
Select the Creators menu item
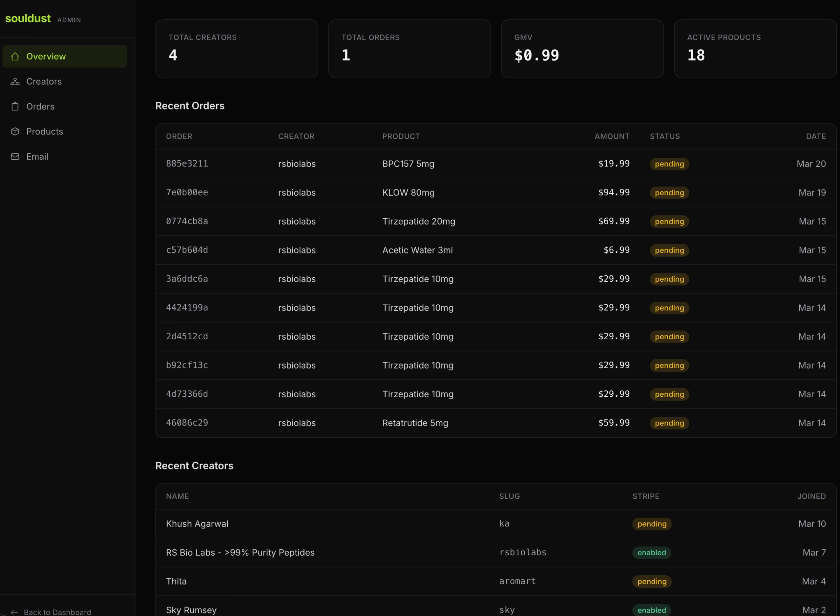pos(44,81)
